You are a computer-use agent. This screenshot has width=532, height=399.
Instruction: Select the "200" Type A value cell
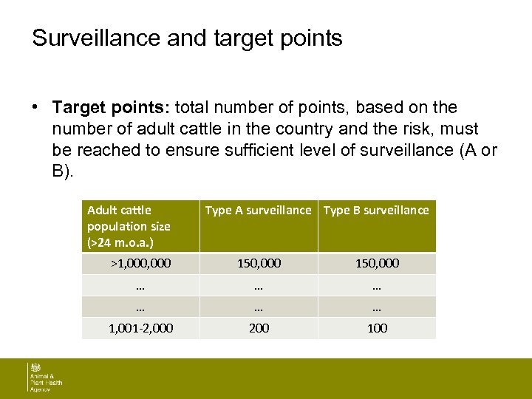259,328
